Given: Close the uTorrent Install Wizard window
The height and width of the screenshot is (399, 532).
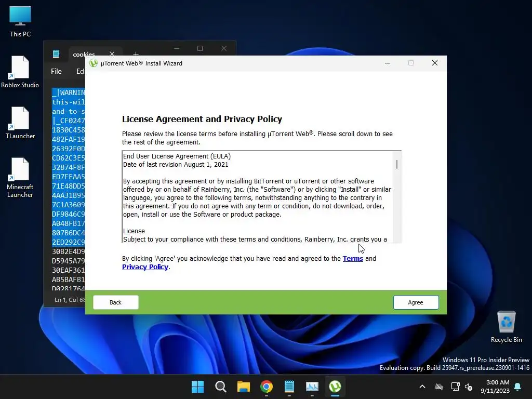Looking at the screenshot, I should [x=435, y=63].
